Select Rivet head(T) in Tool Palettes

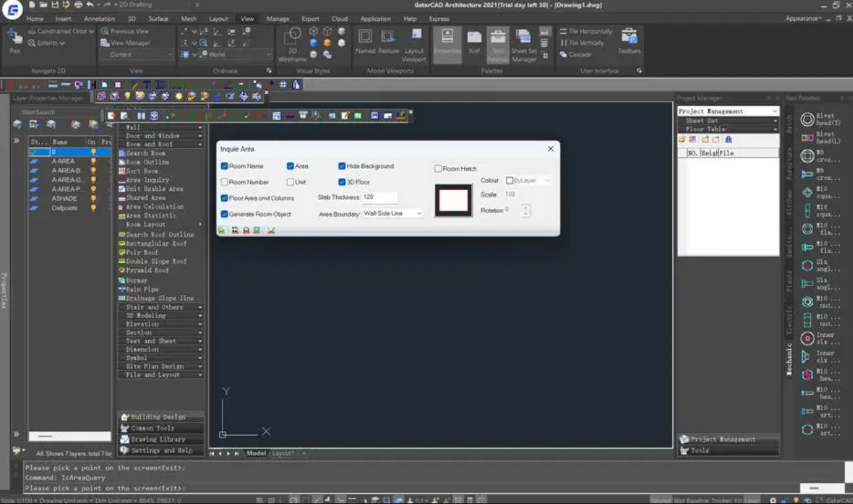tap(821, 120)
